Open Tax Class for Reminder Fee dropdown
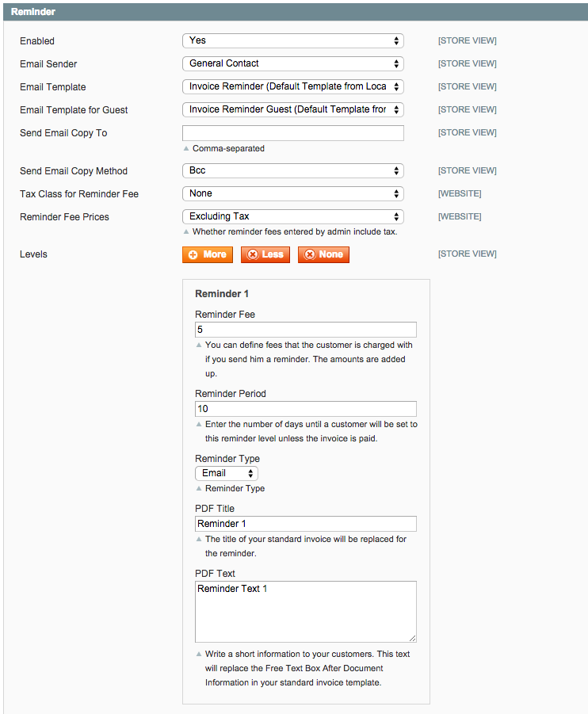This screenshot has height=714, width=588. [x=292, y=193]
